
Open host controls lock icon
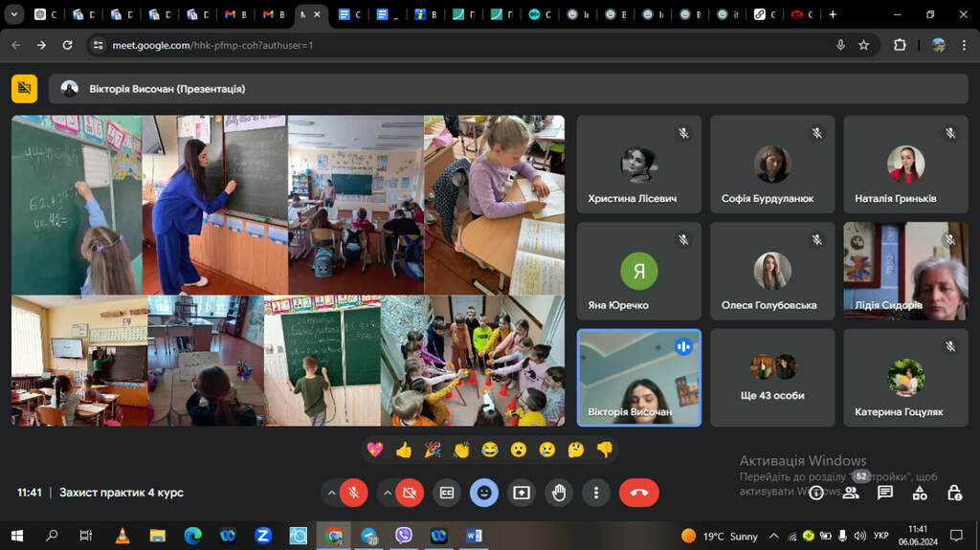point(954,493)
